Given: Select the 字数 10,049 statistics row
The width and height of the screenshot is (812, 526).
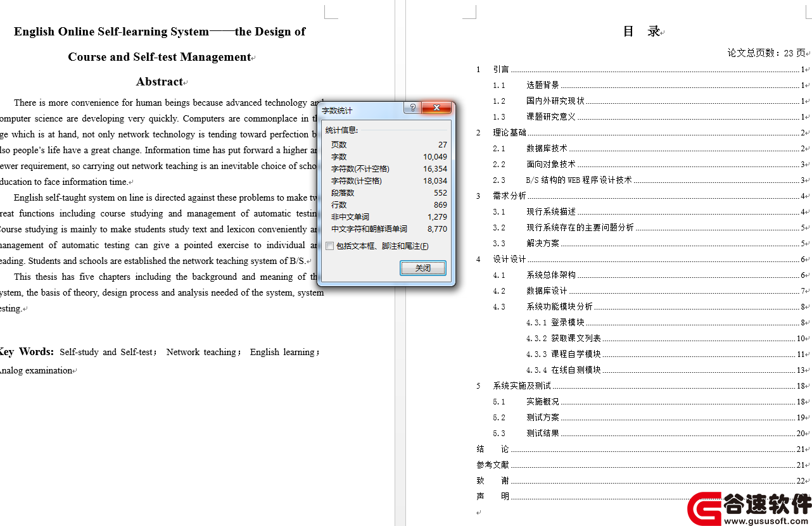Looking at the screenshot, I should [389, 157].
